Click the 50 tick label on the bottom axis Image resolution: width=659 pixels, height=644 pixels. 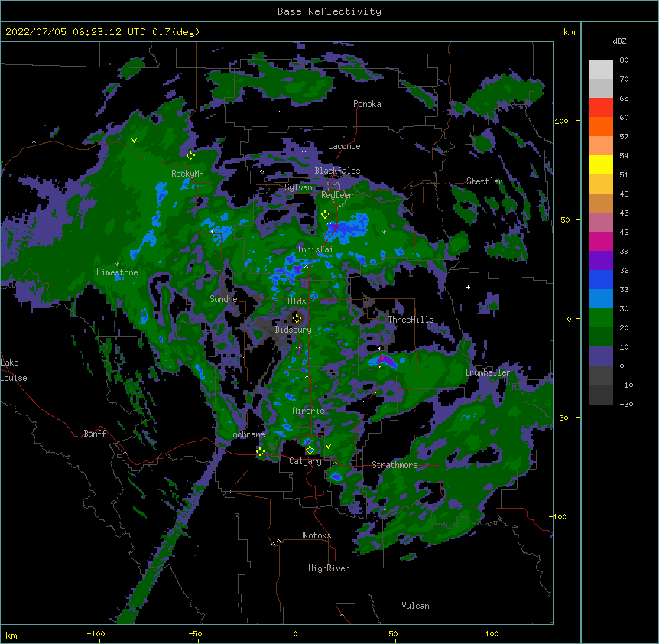click(x=393, y=634)
